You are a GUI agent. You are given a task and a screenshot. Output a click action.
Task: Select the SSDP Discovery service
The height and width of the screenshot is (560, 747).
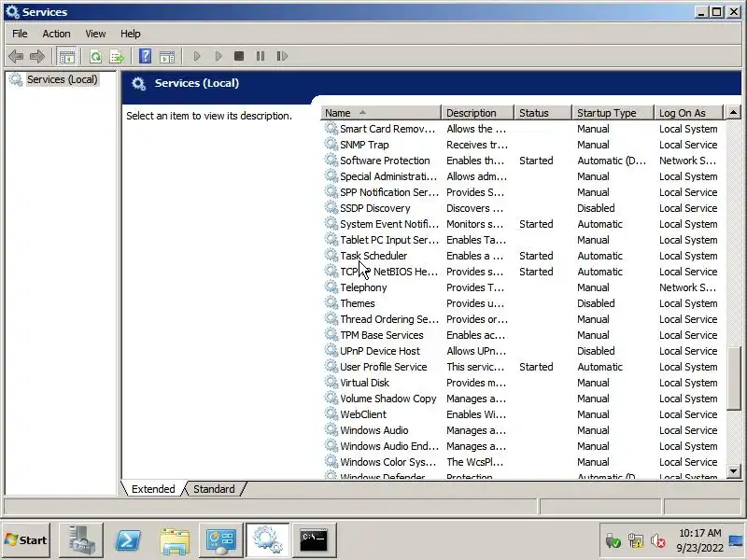[x=521, y=208]
